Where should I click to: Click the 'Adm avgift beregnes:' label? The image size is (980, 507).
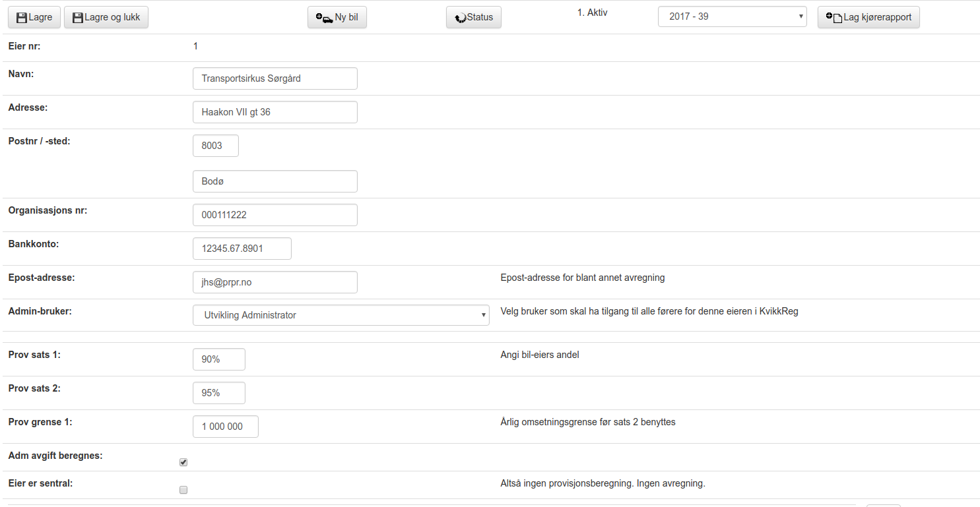(x=55, y=456)
